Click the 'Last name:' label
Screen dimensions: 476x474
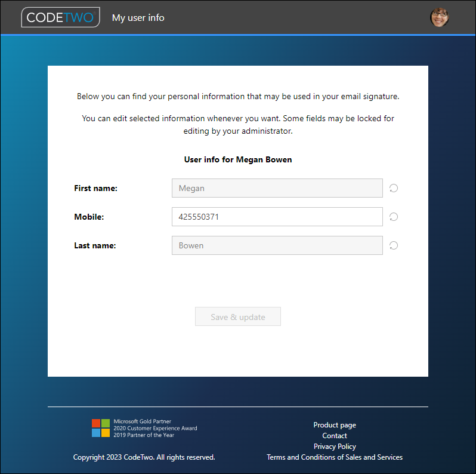(95, 245)
